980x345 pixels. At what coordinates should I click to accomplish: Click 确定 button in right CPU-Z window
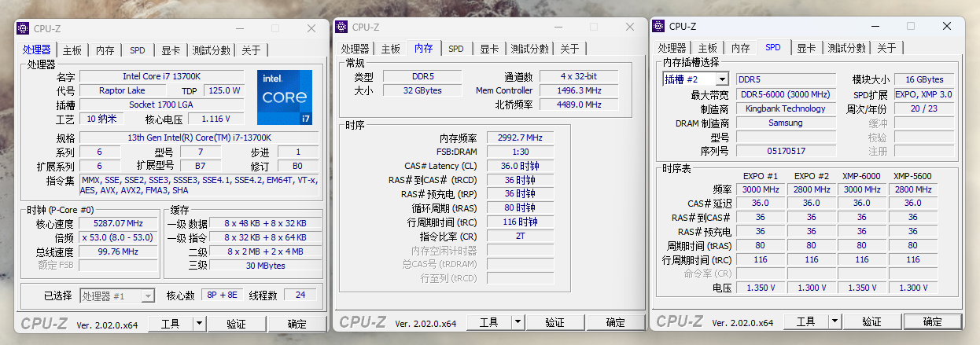(x=933, y=321)
